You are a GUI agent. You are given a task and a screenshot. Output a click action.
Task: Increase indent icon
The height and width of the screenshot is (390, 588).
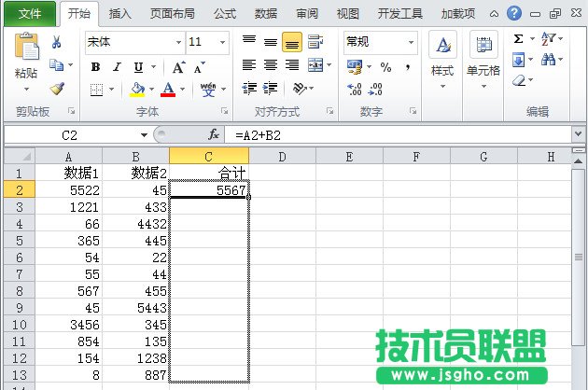click(271, 89)
